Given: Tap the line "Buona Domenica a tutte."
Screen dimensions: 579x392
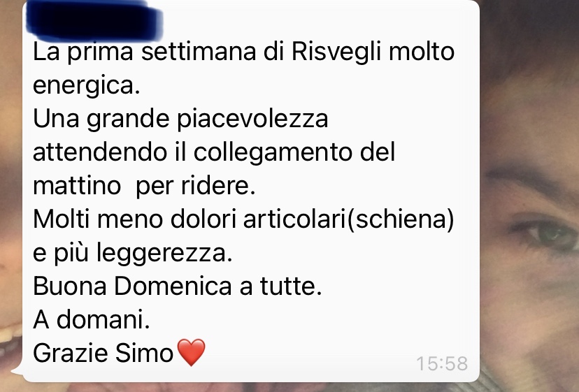Looking at the screenshot, I should point(177,286).
